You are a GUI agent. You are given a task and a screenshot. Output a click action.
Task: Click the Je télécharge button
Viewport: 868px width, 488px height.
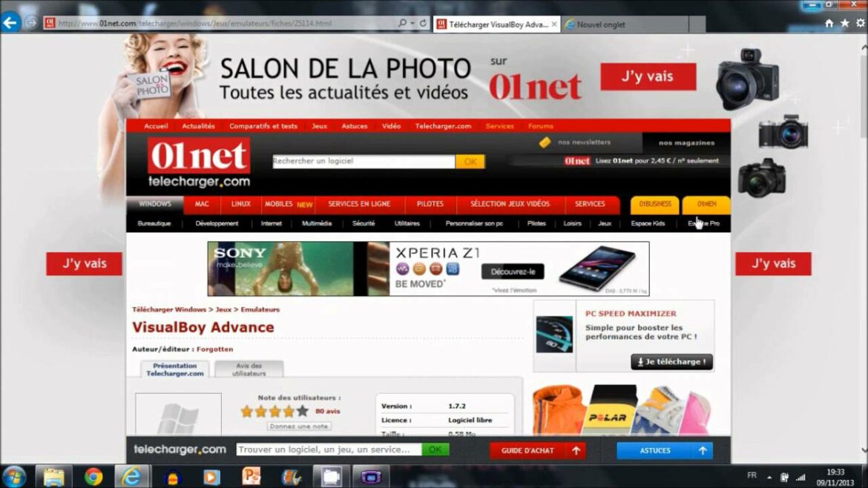[671, 362]
